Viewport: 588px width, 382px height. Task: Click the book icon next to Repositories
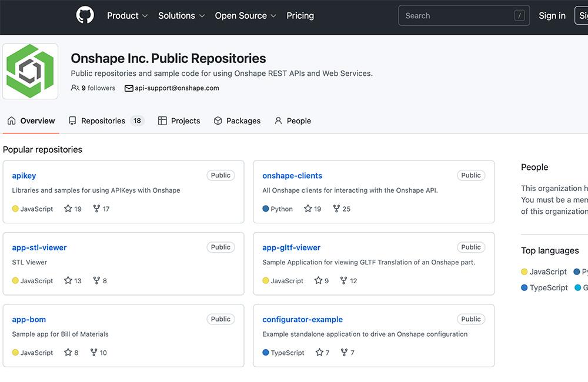72,120
